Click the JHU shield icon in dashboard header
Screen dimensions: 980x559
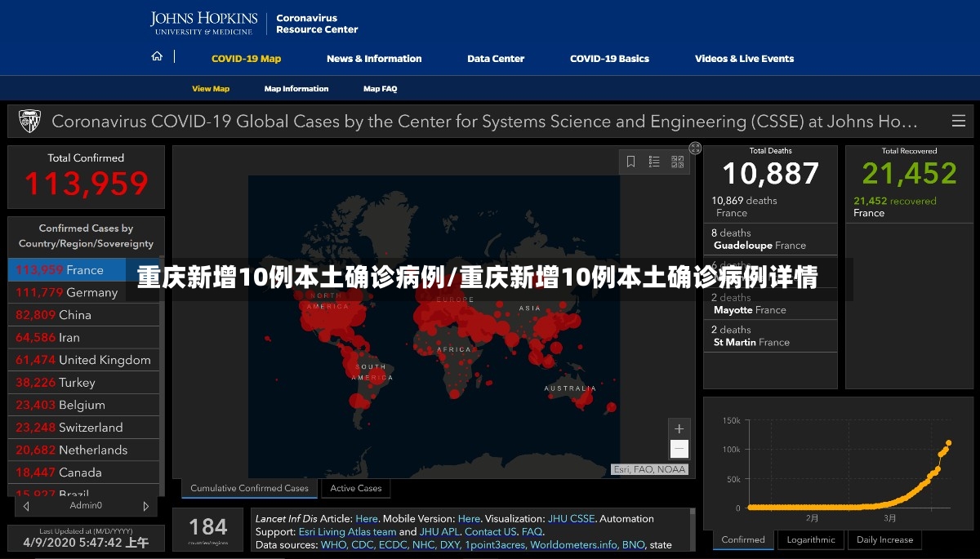point(29,122)
